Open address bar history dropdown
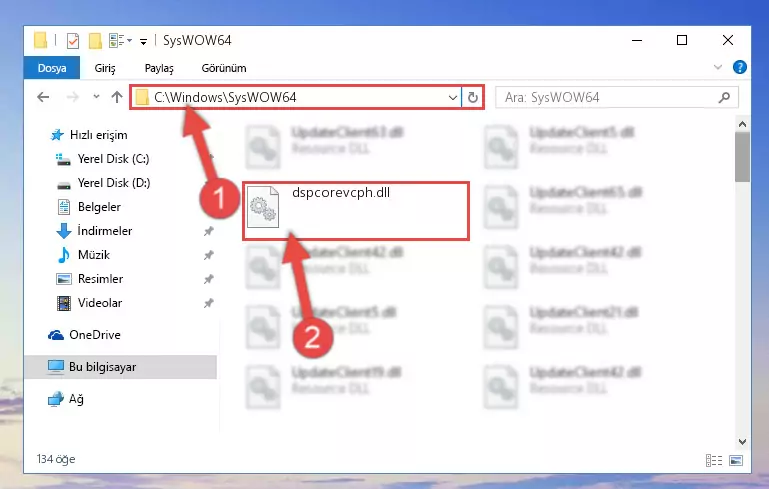The height and width of the screenshot is (489, 769). tap(453, 98)
